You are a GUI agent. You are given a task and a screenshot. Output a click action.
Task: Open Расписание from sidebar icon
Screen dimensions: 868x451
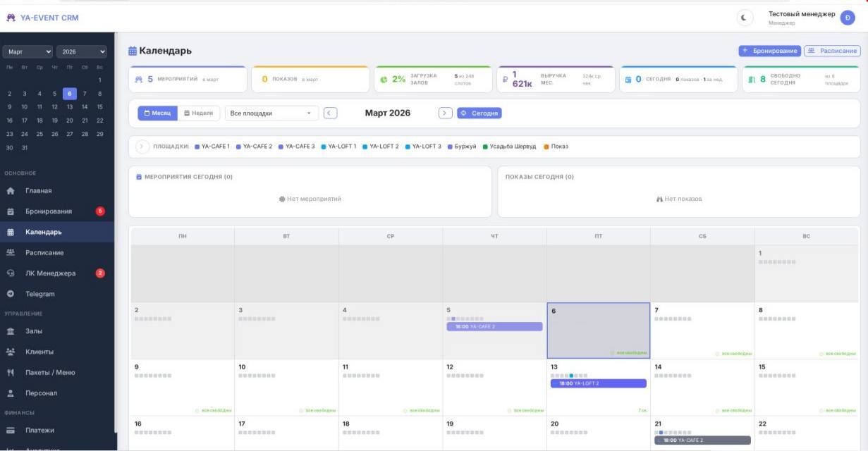(x=11, y=253)
